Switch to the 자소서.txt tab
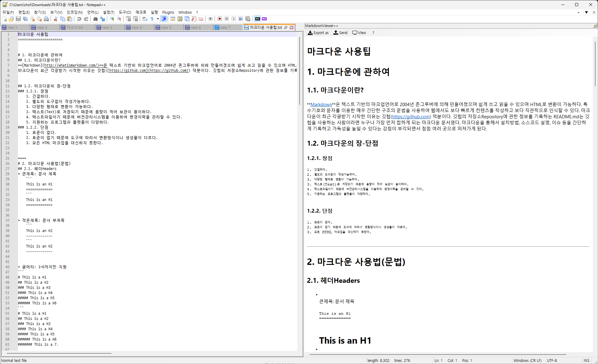This screenshot has height=364, width=598. tap(75, 27)
